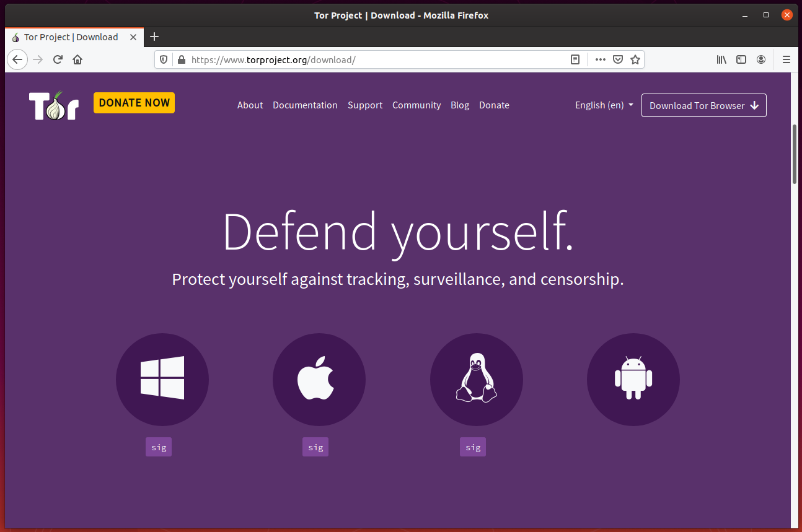The image size is (802, 532).
Task: Go to the Support page
Action: click(365, 105)
